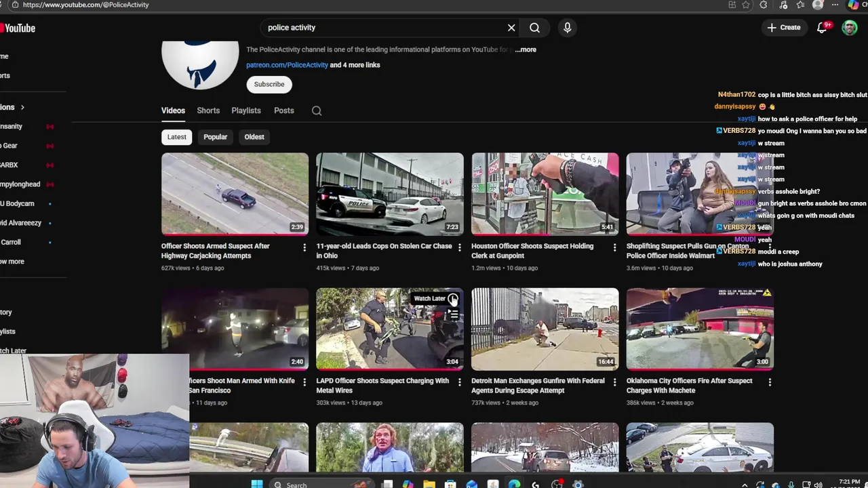Open browser settings and more menu

click(835, 5)
